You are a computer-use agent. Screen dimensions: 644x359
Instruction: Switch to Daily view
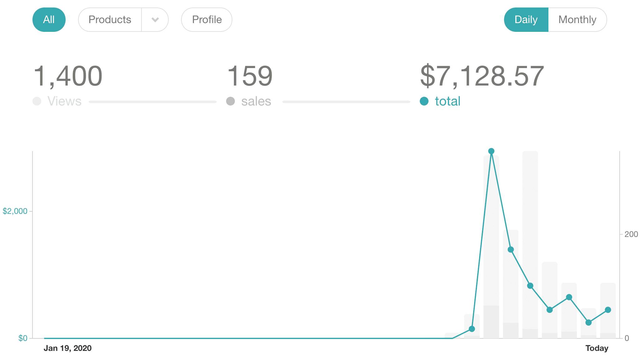pyautogui.click(x=526, y=19)
